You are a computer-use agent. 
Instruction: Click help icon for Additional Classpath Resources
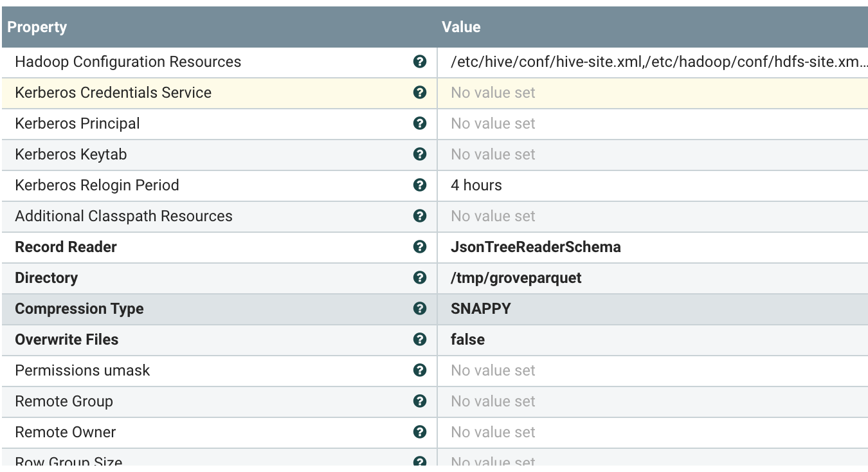pyautogui.click(x=420, y=216)
